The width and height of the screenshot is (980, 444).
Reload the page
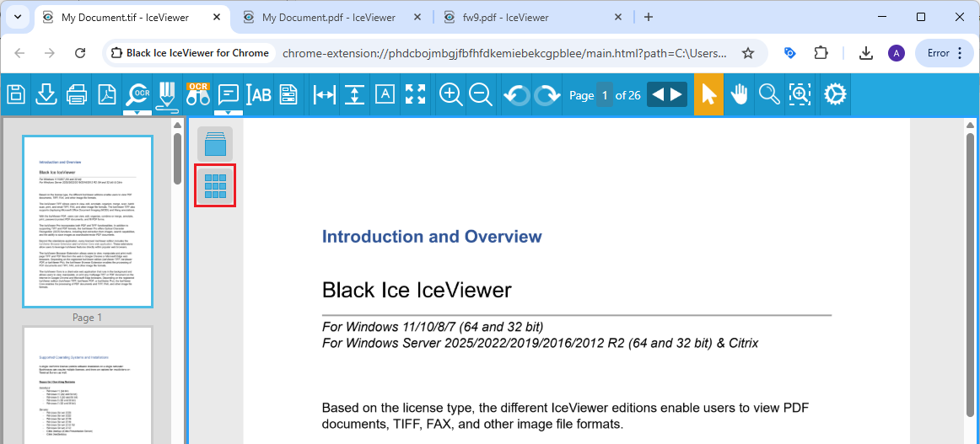[80, 53]
